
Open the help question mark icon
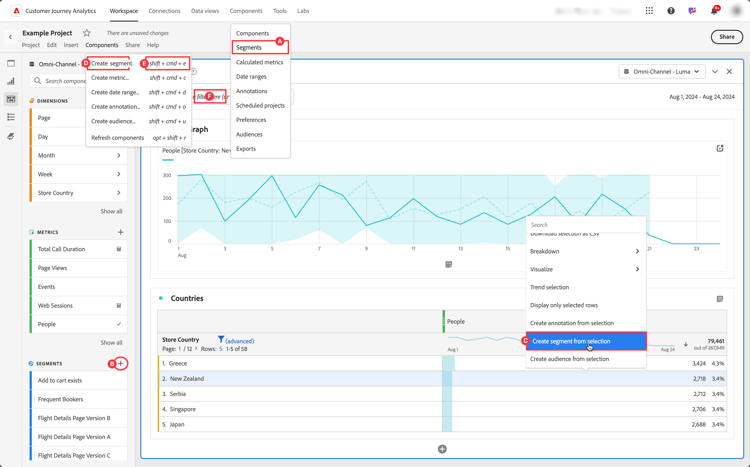[x=671, y=11]
